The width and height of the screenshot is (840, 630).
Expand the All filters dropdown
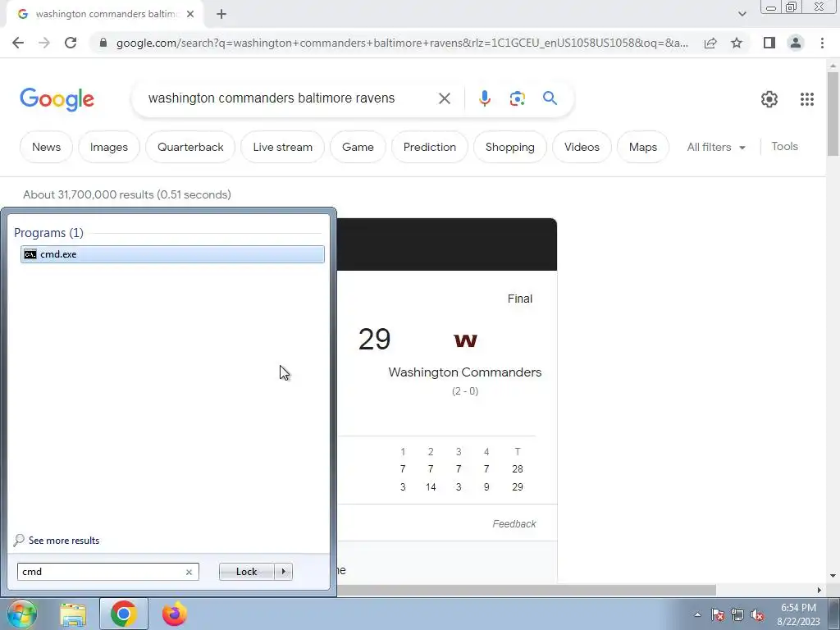point(715,148)
